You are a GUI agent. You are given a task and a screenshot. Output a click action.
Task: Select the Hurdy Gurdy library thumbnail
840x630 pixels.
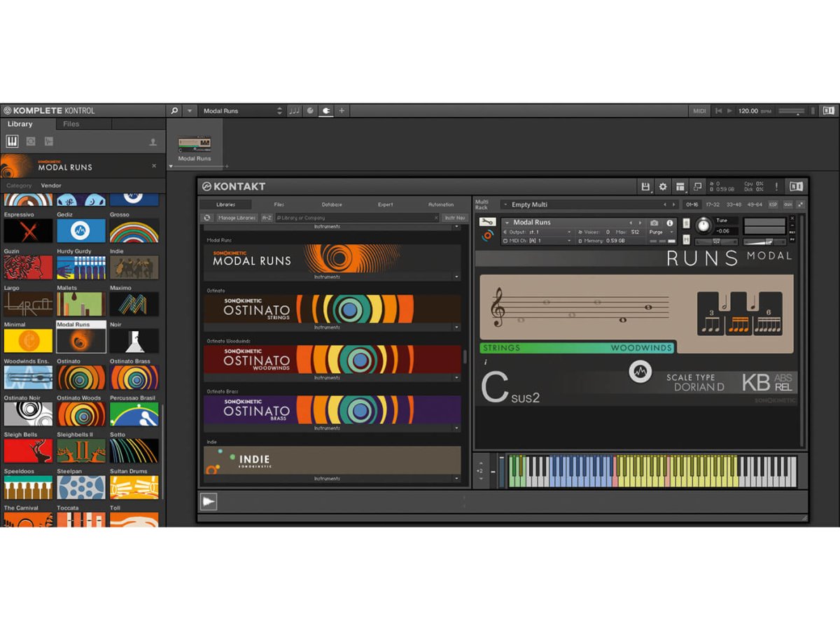tap(81, 267)
